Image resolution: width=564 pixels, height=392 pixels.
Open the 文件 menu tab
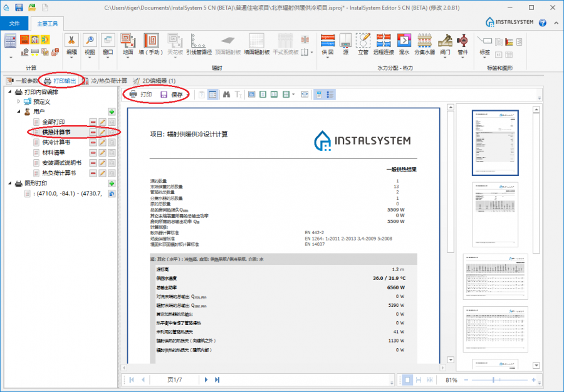14,23
